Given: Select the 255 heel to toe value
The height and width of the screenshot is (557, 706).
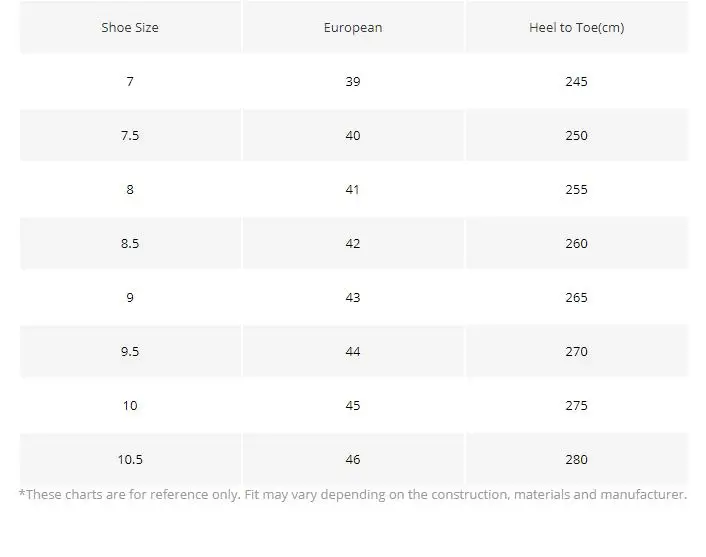Looking at the screenshot, I should [x=577, y=190].
